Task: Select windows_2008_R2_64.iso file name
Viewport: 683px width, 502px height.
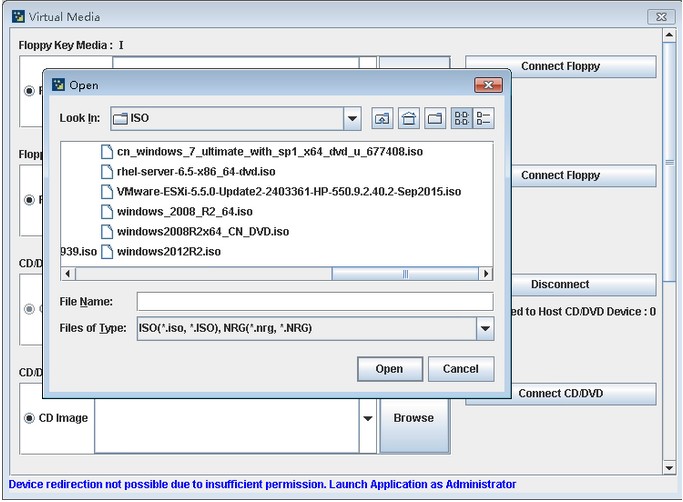Action: 185,212
